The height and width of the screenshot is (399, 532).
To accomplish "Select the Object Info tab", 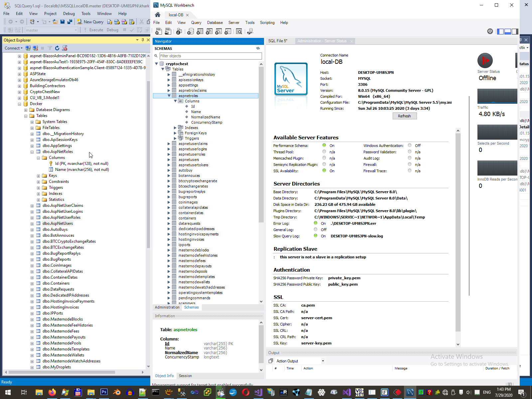I will coord(164,376).
